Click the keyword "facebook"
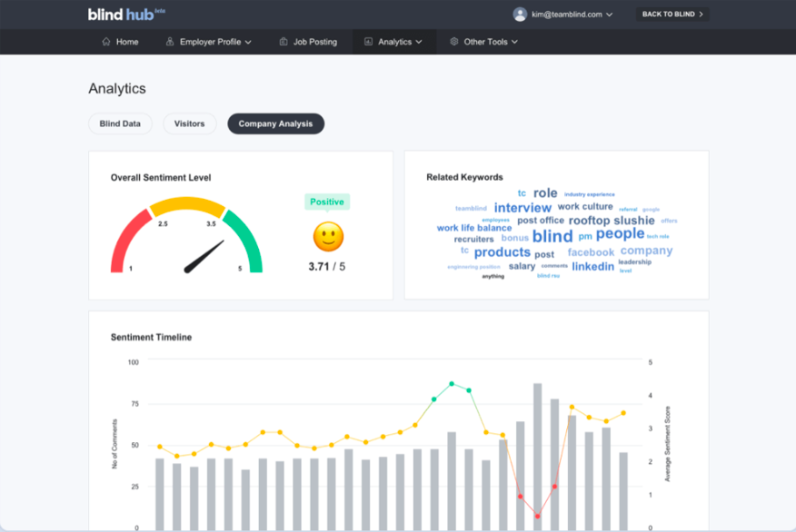The height and width of the screenshot is (532, 796). click(x=591, y=252)
